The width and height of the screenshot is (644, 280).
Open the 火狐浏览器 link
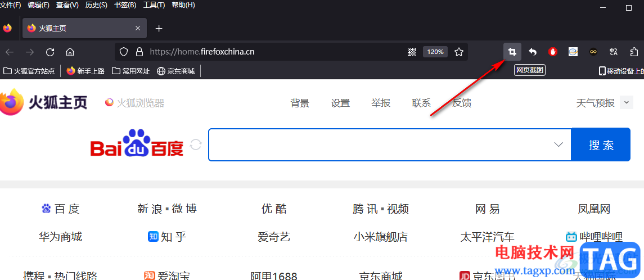(135, 103)
